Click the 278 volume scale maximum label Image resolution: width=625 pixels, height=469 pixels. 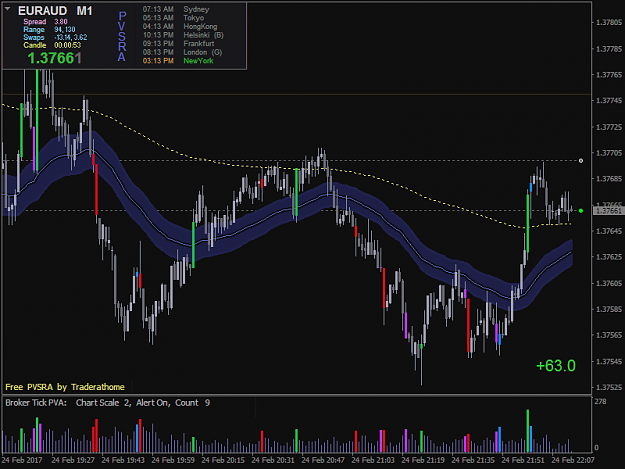600,401
